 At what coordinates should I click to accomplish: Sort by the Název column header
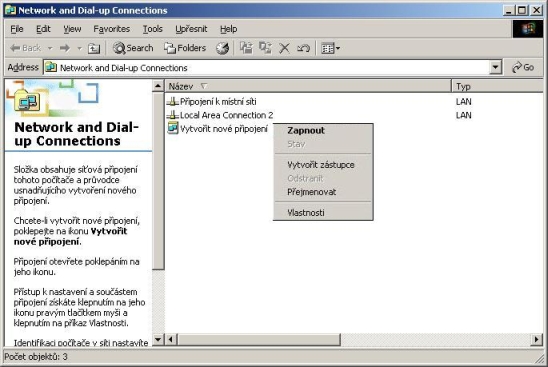point(308,86)
